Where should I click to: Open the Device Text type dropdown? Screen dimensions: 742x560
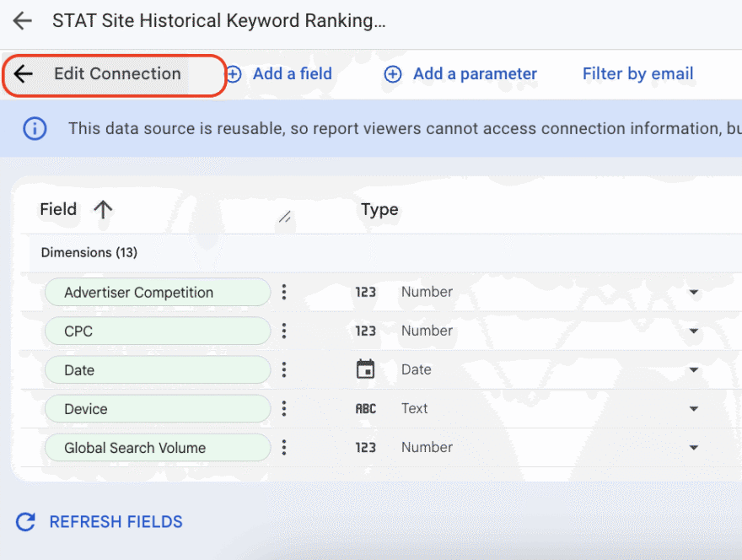coord(693,409)
